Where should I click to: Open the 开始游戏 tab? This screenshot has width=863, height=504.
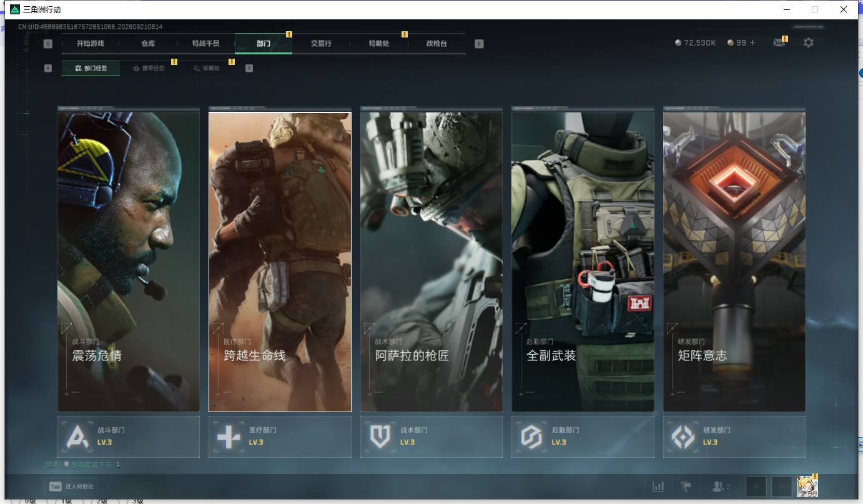[90, 44]
